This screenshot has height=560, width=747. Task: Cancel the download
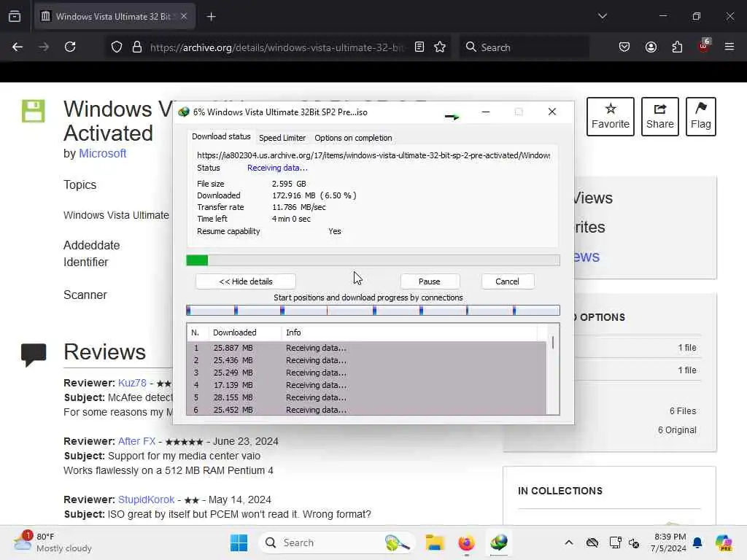click(x=508, y=281)
